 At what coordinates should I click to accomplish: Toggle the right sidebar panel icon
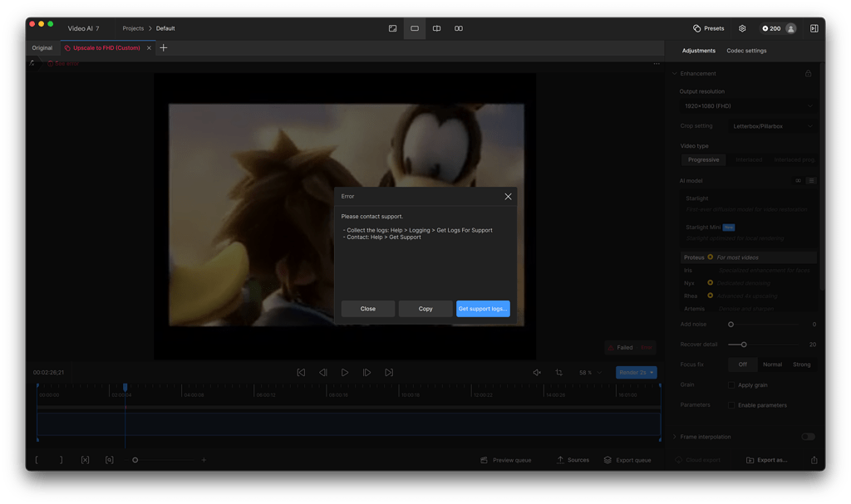point(814,28)
